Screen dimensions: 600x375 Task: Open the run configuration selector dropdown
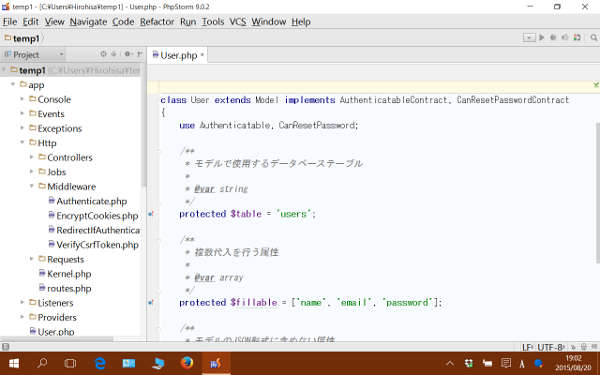pos(529,38)
